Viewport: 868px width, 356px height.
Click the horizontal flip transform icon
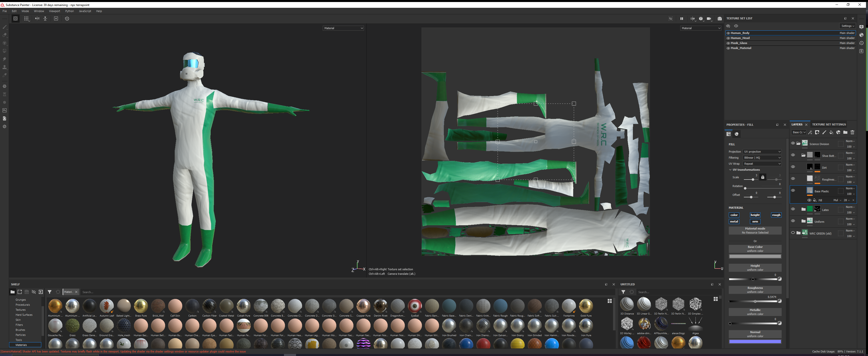pos(37,19)
